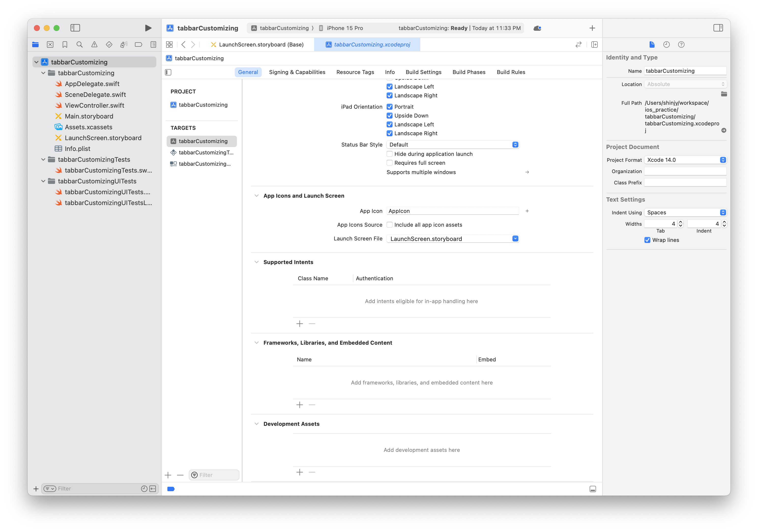Open the Breakpoint navigator icon

(x=138, y=44)
